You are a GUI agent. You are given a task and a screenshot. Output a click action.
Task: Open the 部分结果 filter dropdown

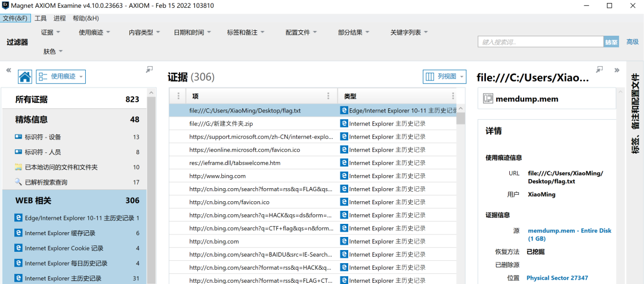tap(354, 32)
